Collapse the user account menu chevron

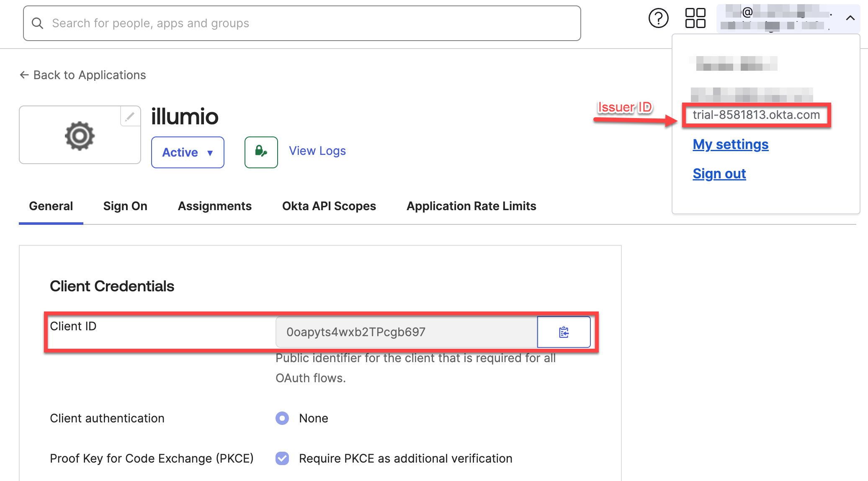850,18
